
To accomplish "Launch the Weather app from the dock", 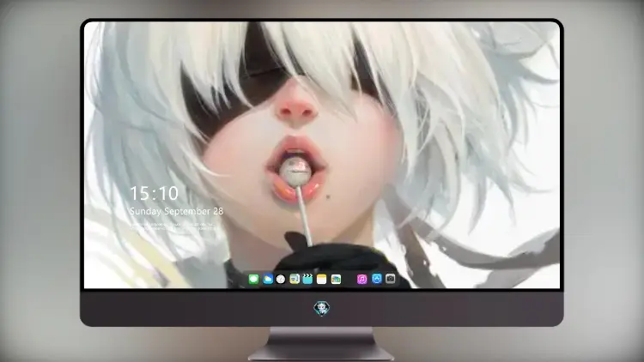I will point(267,280).
